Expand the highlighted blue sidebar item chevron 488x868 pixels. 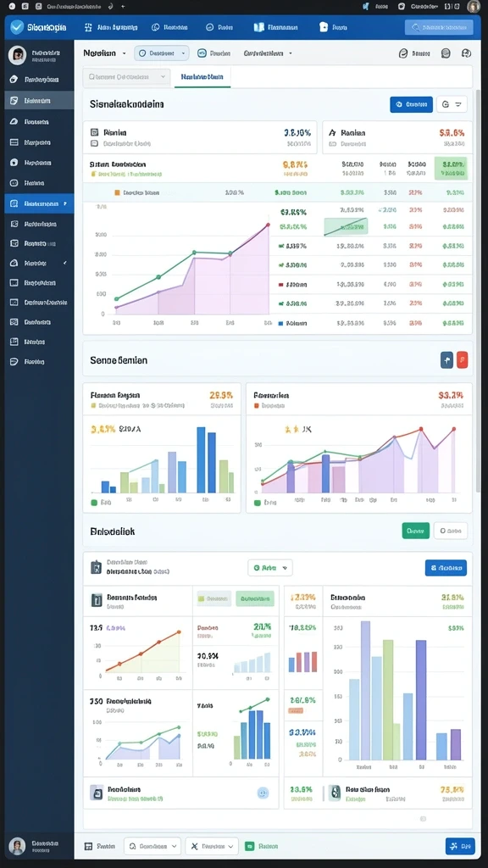[65, 203]
